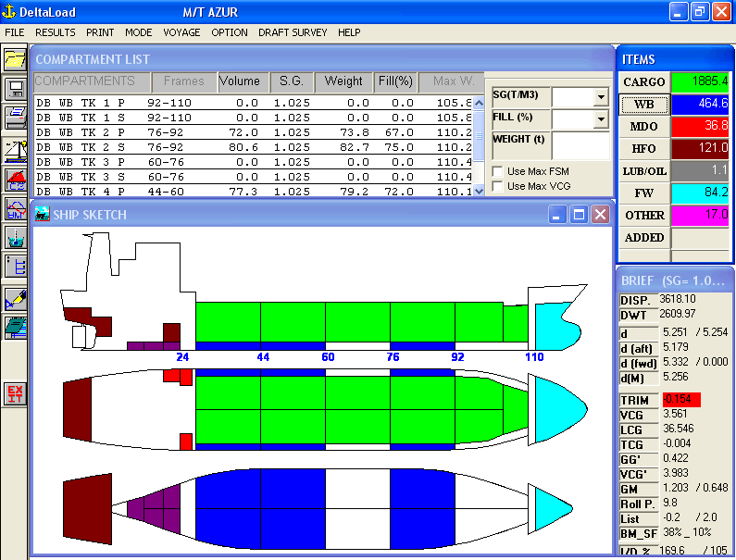This screenshot has height=560, width=736.
Task: Click the Weight column header
Action: coord(343,81)
